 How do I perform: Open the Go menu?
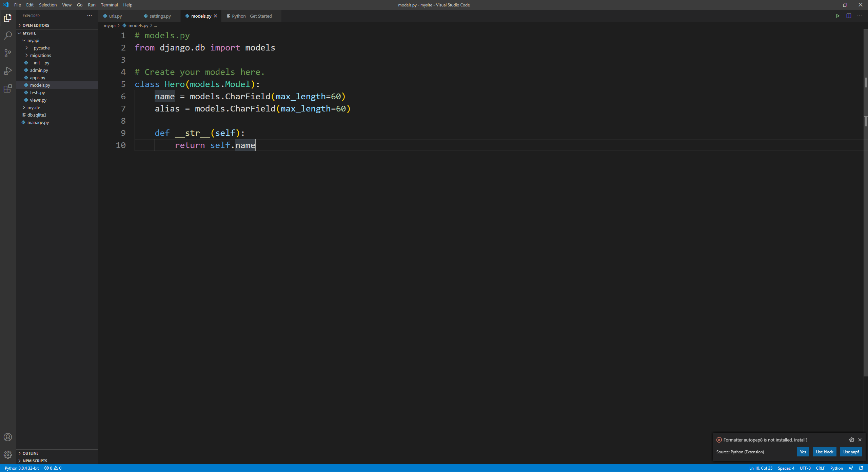pos(80,5)
